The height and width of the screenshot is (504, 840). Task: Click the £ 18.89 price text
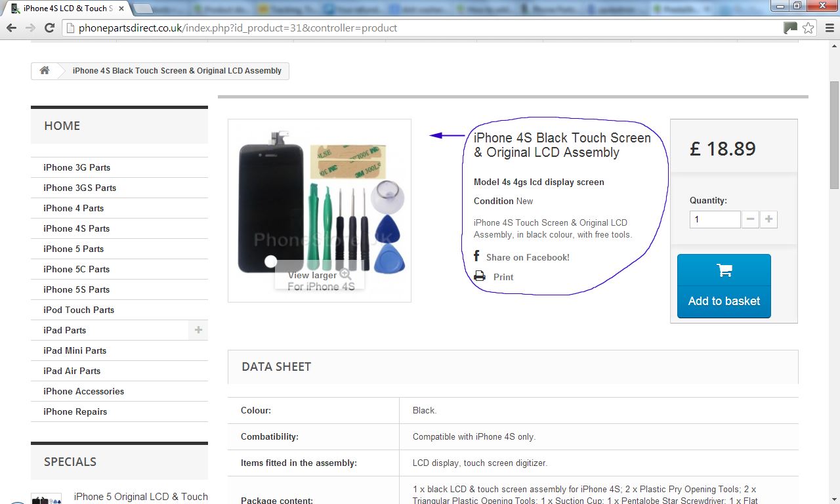pyautogui.click(x=723, y=149)
